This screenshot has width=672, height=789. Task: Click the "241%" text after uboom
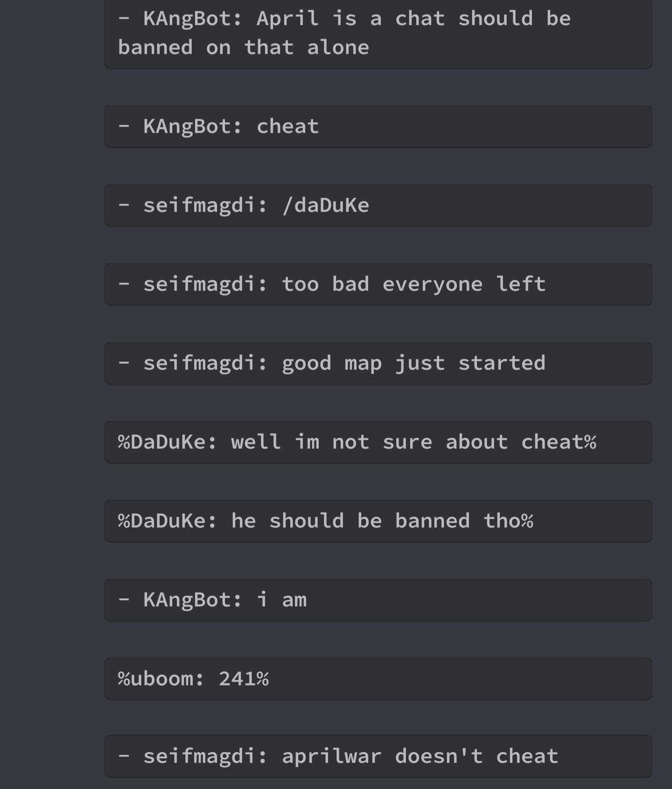coord(244,679)
